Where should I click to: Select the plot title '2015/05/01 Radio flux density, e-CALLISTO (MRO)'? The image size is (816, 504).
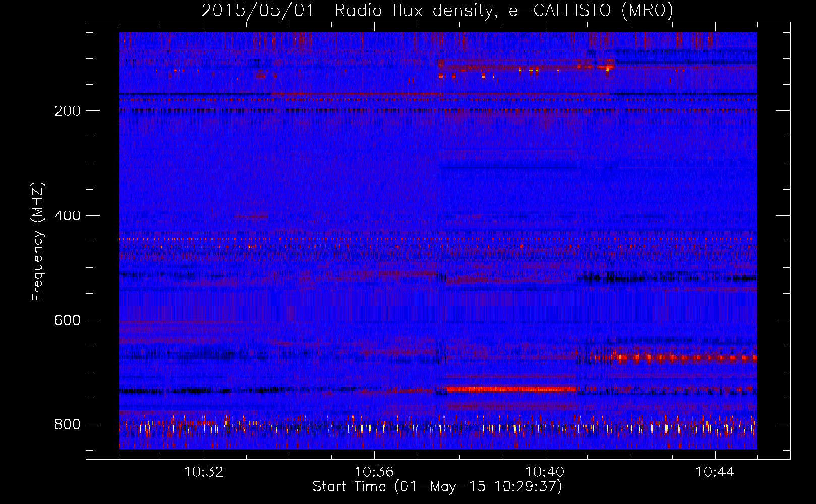click(x=437, y=10)
